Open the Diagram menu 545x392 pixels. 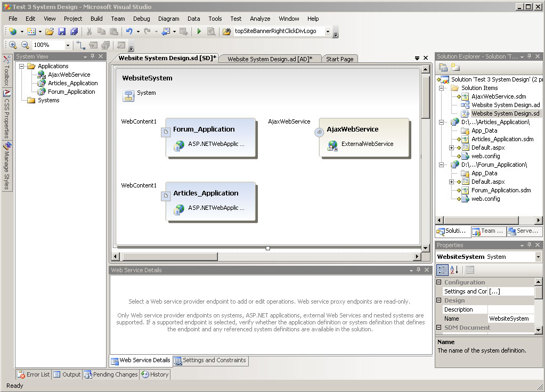pos(168,19)
